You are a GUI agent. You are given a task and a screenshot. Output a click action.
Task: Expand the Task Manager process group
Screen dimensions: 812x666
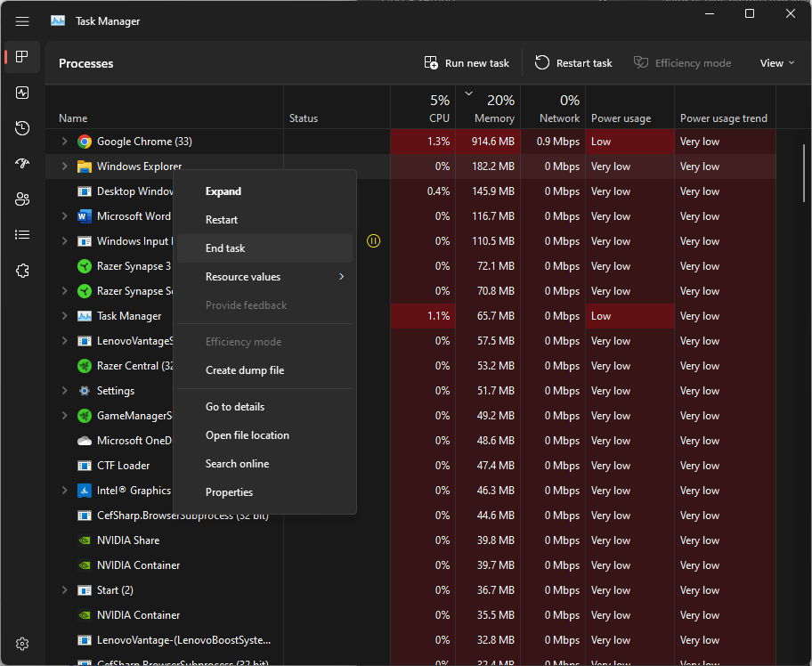coord(64,316)
